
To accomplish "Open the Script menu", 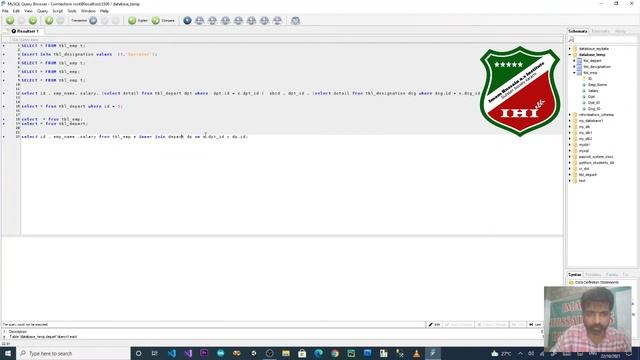I will tap(58, 11).
